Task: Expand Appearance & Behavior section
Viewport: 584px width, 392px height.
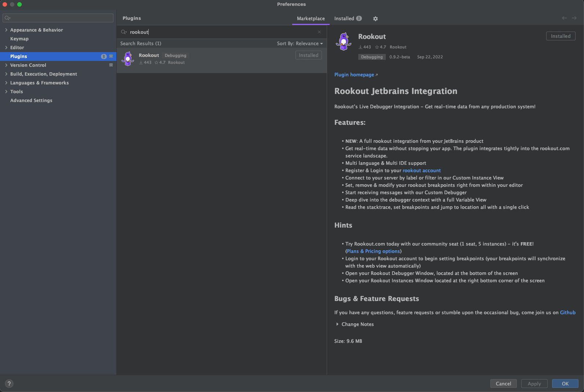Action: (x=6, y=30)
